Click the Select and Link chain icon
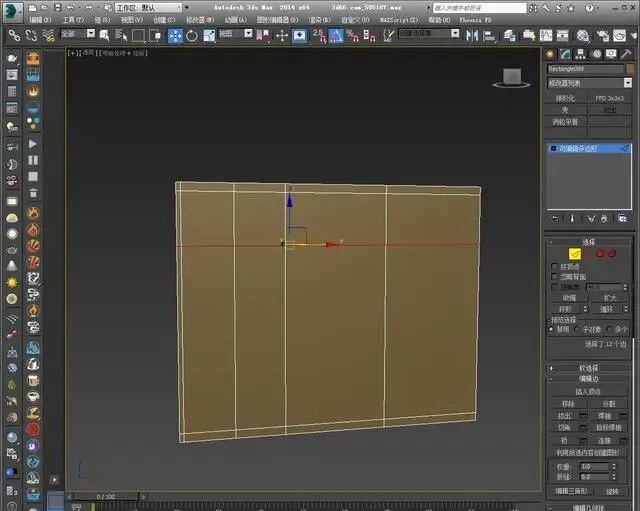 pyautogui.click(x=14, y=36)
